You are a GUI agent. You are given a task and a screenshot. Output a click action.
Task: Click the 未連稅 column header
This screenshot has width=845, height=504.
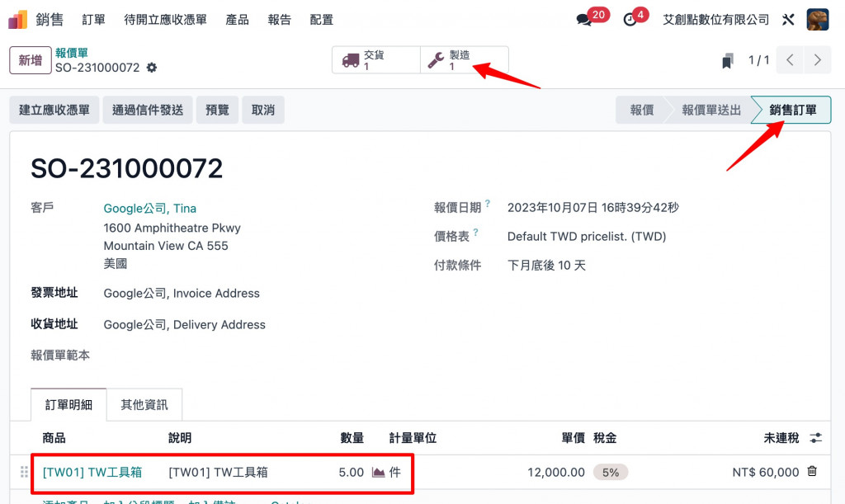click(x=781, y=438)
